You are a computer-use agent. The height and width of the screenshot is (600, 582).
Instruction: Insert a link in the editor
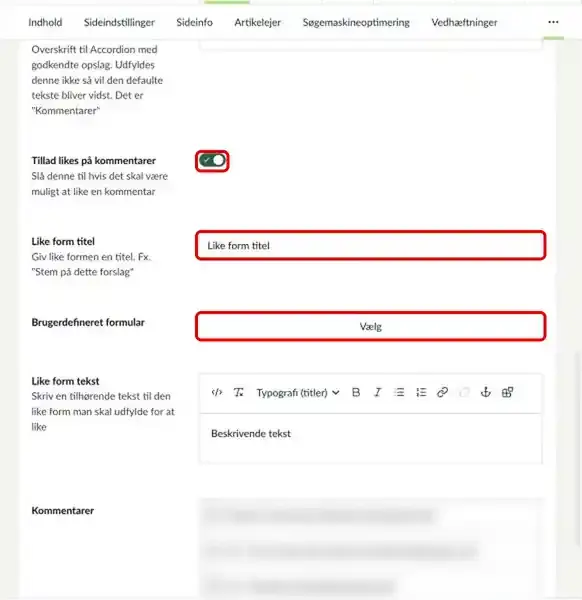click(442, 393)
